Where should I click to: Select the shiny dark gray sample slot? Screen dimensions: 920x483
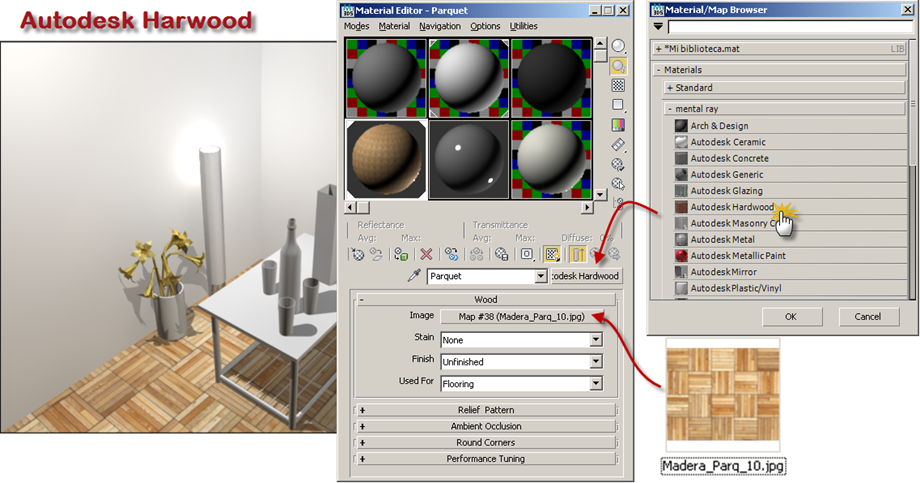click(469, 160)
